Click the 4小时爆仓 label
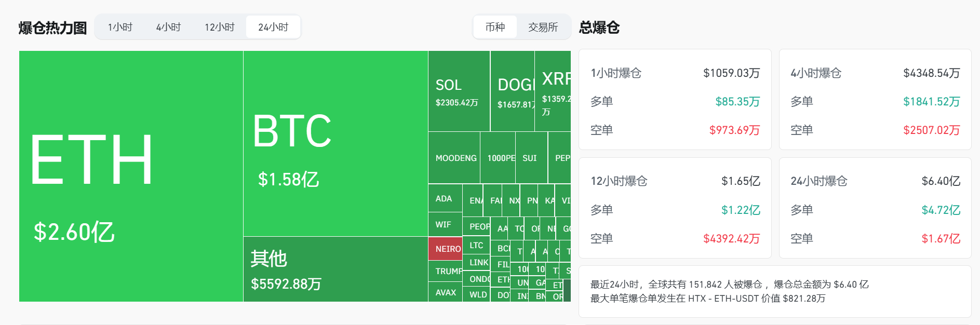The image size is (980, 325). coord(816,73)
